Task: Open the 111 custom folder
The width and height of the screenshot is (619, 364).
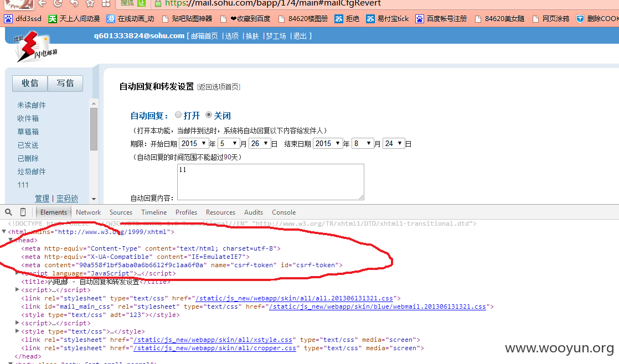Action: (23, 185)
